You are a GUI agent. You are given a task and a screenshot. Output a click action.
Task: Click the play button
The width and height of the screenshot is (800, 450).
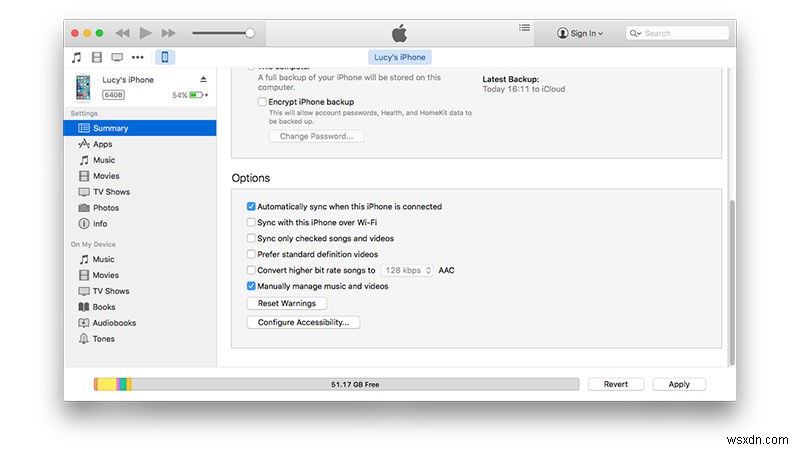coord(145,33)
